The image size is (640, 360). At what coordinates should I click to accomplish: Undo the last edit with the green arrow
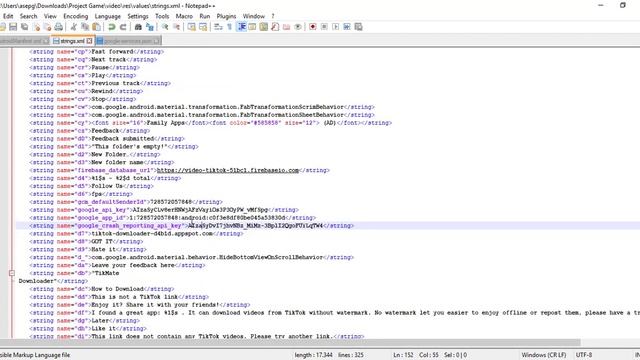(x=111, y=27)
